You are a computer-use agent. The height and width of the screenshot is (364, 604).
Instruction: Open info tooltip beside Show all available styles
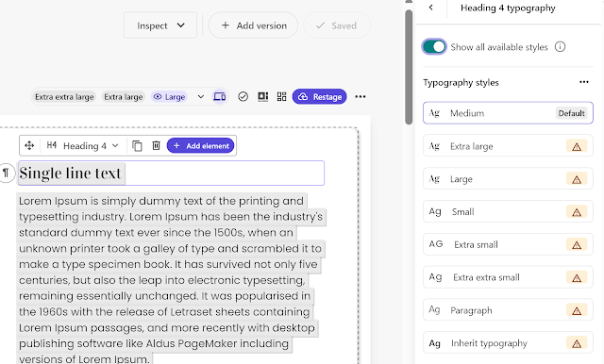[560, 47]
